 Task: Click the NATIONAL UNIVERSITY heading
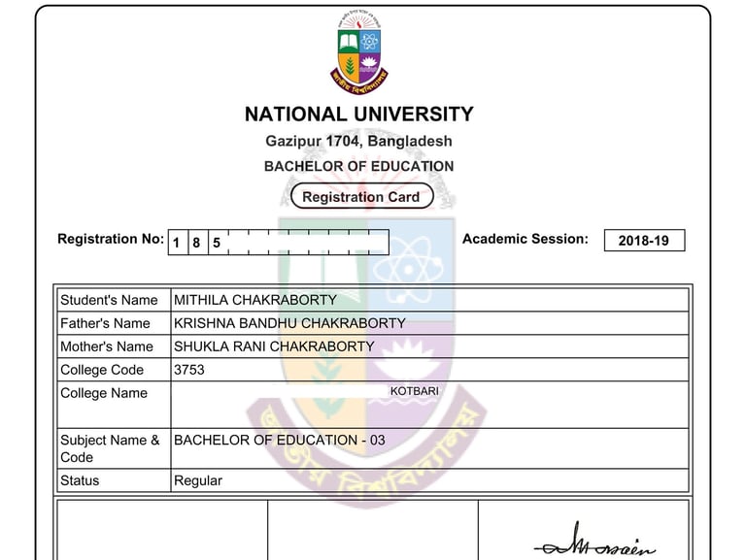tap(359, 115)
